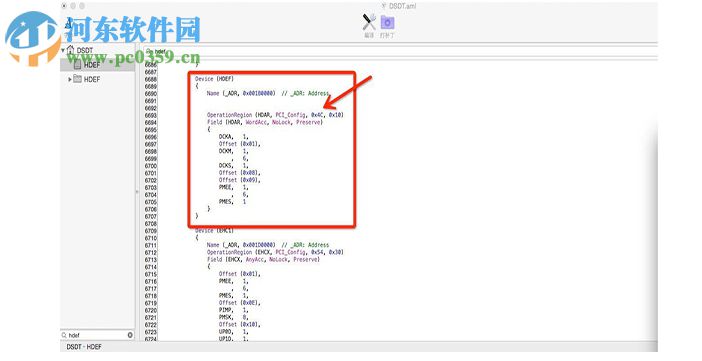Select the highlighted HDEF file row

[x=98, y=65]
